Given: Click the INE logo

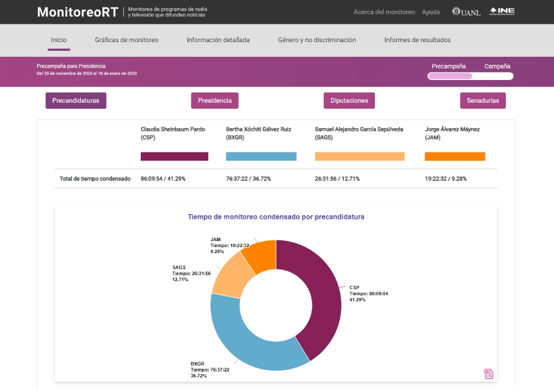Looking at the screenshot, I should point(502,11).
